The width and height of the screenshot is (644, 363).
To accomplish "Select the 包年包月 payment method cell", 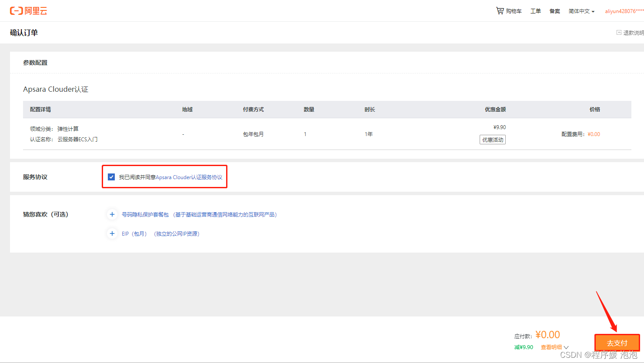I will point(253,134).
